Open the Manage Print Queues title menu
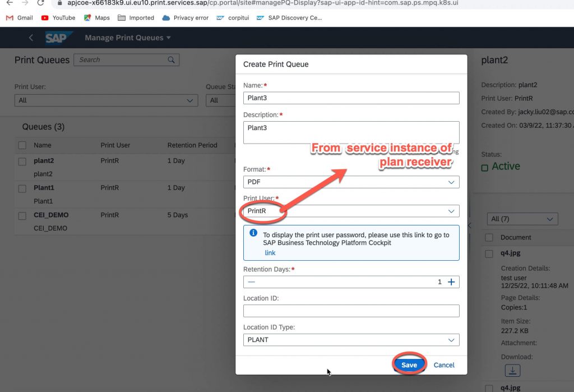Viewport: 574px width, 392px height. click(x=128, y=38)
